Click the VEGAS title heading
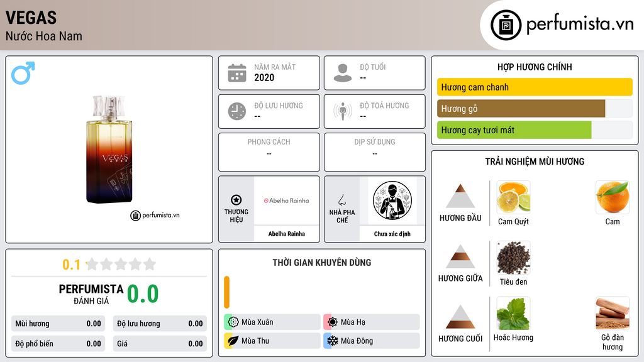The height and width of the screenshot is (362, 644). (x=31, y=18)
